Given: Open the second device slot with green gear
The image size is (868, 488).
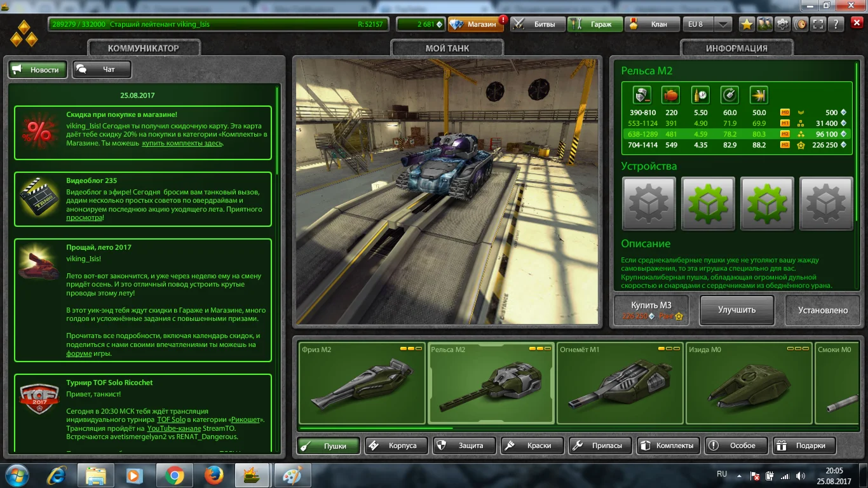Looking at the screenshot, I should point(708,204).
